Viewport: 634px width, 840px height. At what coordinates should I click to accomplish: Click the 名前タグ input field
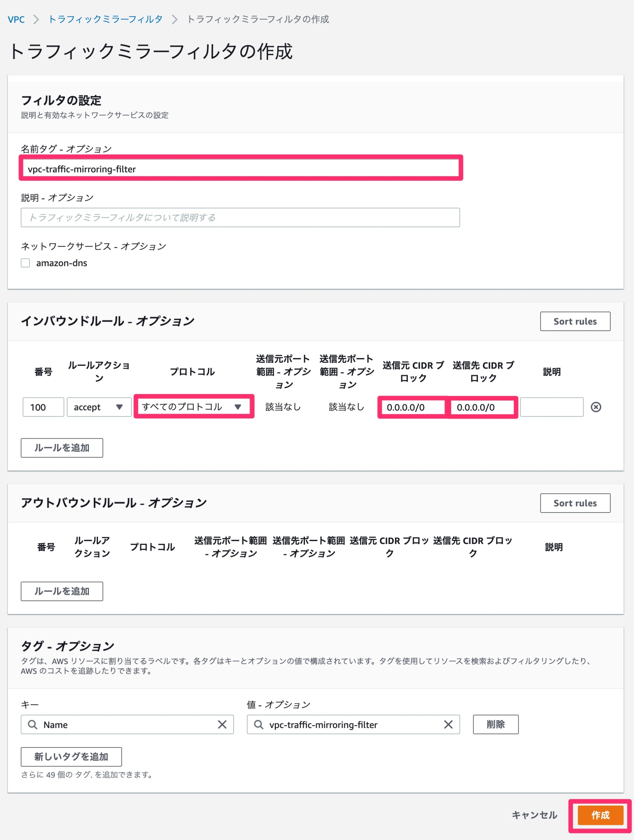coord(241,169)
